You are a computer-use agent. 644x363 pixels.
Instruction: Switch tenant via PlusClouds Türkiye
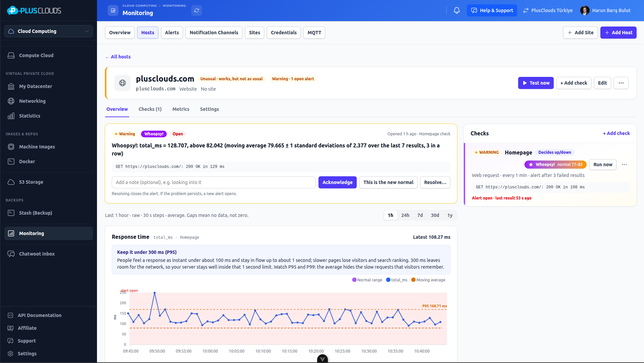tap(548, 10)
